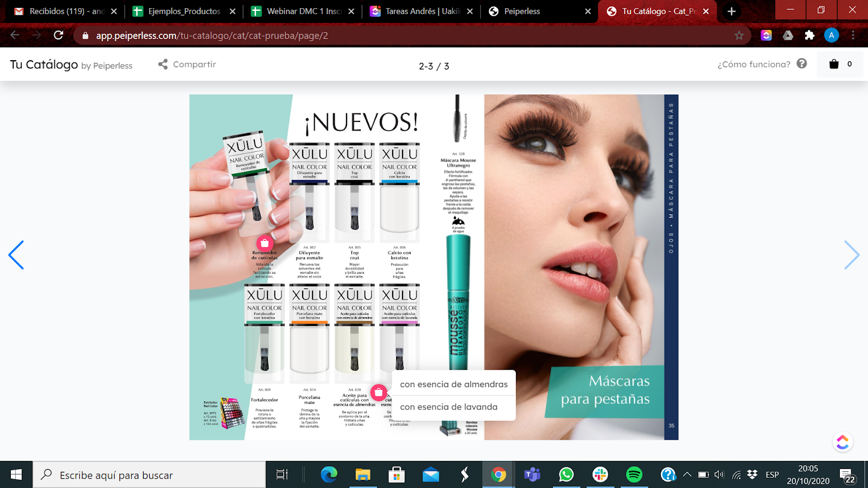Open a new browser tab
Image resolution: width=868 pixels, height=488 pixels.
click(x=731, y=11)
